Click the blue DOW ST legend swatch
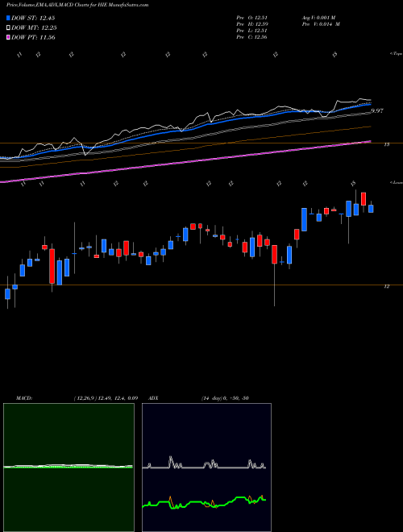 [9, 18]
